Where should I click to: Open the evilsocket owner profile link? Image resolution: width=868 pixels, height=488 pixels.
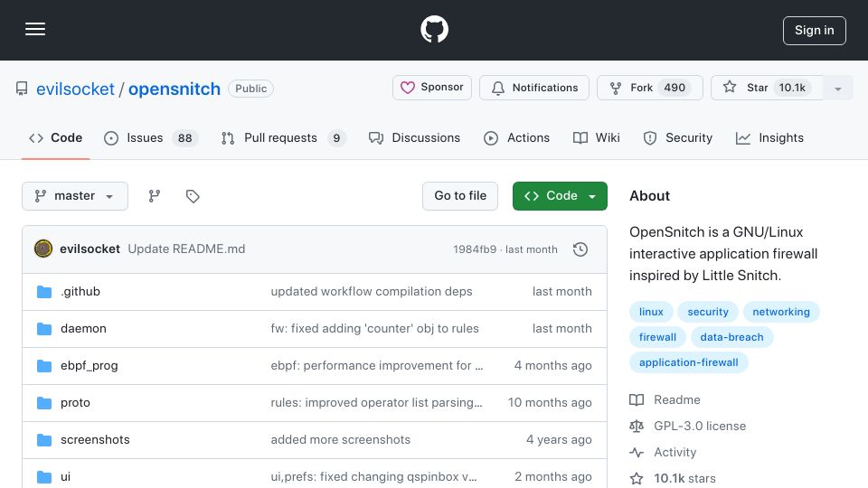[75, 89]
